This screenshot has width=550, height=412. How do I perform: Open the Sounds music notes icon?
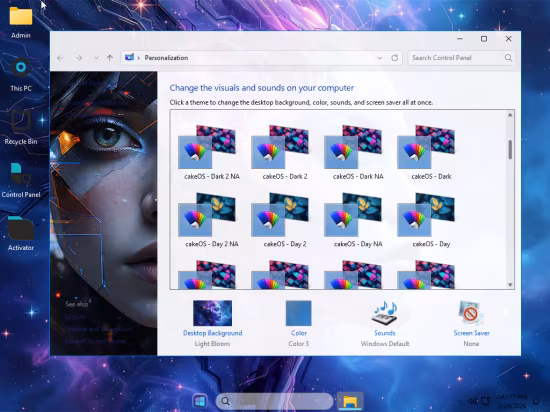[x=384, y=313]
